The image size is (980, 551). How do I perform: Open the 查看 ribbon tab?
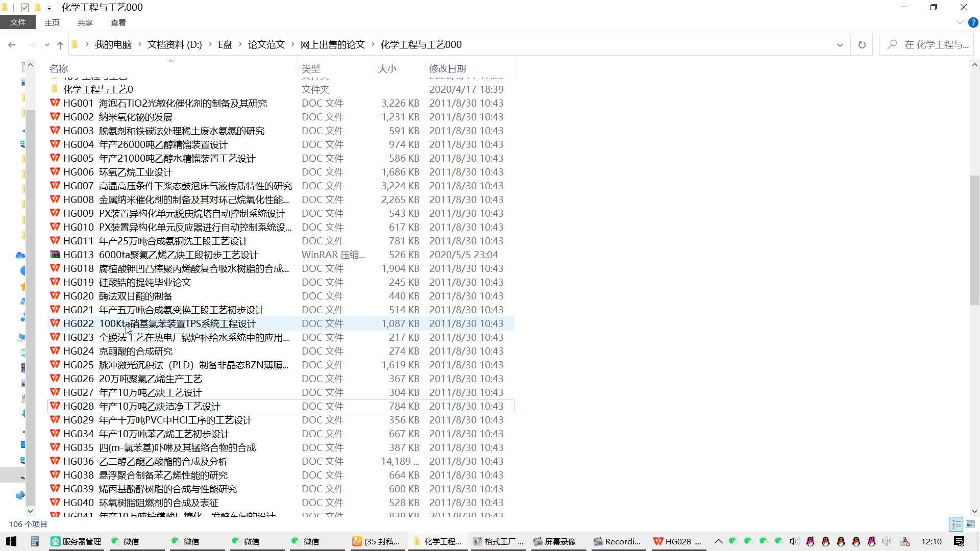coord(118,23)
